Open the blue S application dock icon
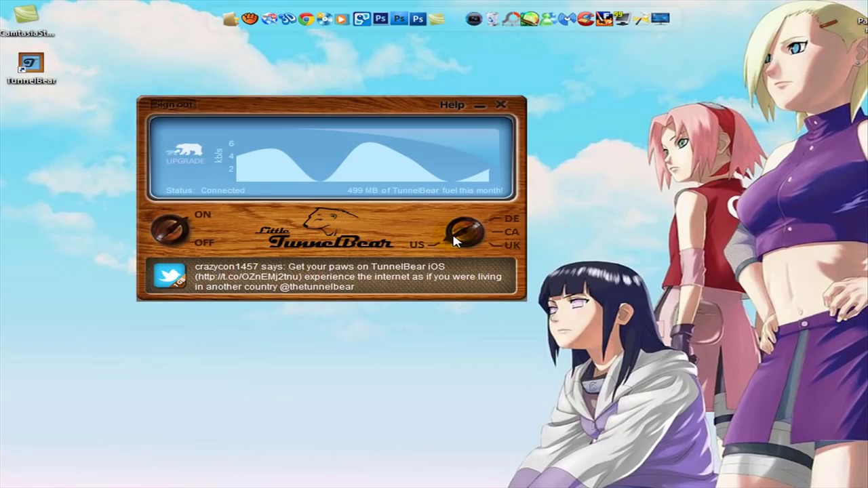The image size is (868, 488). point(361,19)
